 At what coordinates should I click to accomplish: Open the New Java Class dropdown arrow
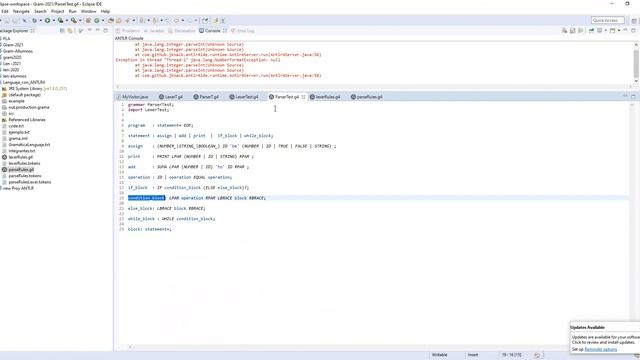[x=102, y=20]
